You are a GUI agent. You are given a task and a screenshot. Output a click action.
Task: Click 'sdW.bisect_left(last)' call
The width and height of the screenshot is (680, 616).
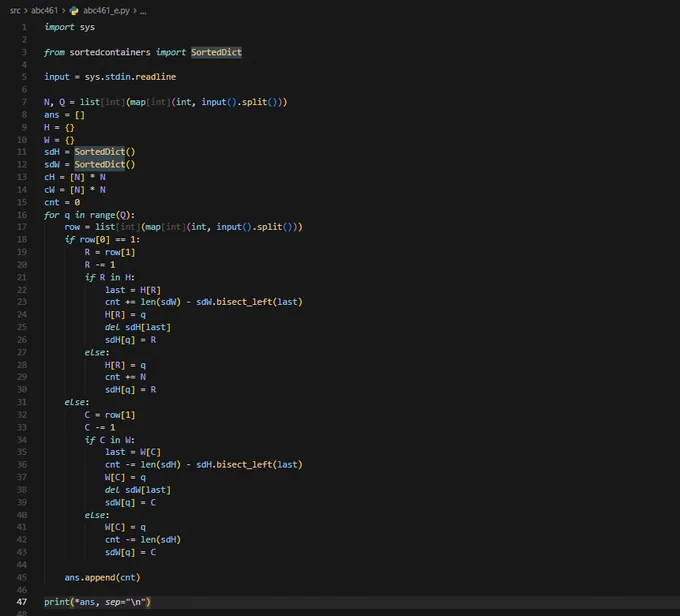pos(249,301)
